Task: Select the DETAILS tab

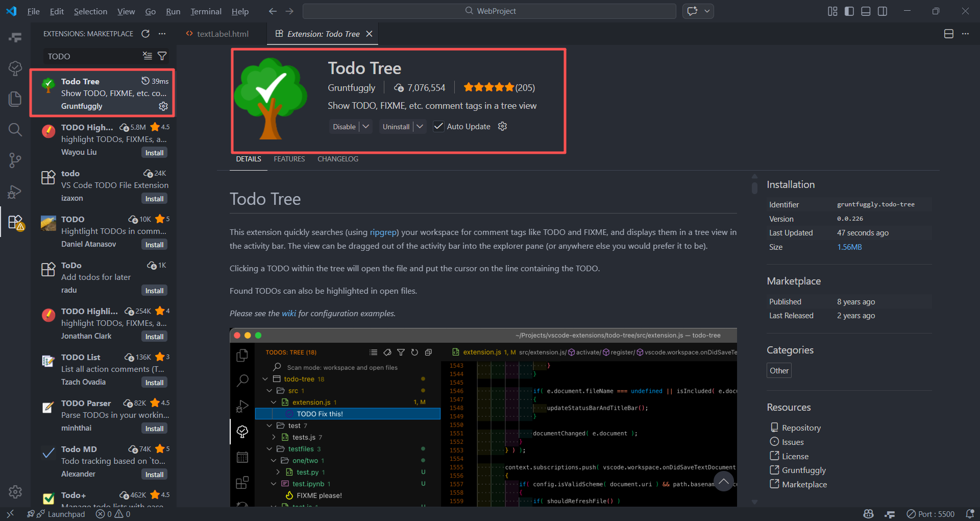Action: (x=249, y=159)
